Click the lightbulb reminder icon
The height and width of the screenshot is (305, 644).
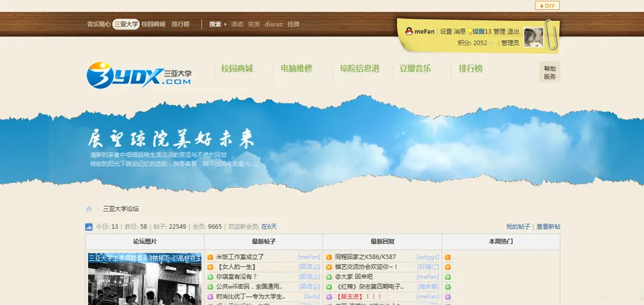tap(470, 32)
